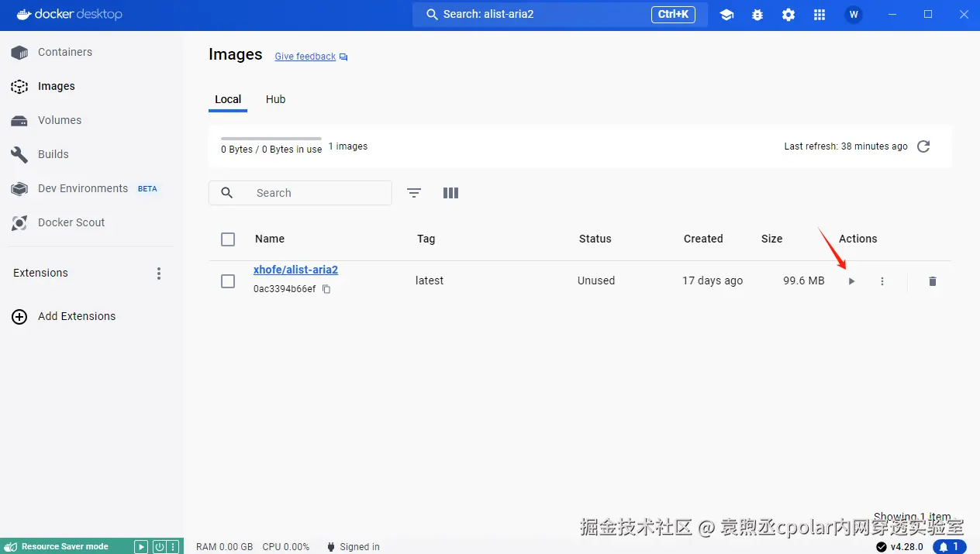The height and width of the screenshot is (554, 980).
Task: Open notifications bell with 1 alert
Action: coord(949,546)
